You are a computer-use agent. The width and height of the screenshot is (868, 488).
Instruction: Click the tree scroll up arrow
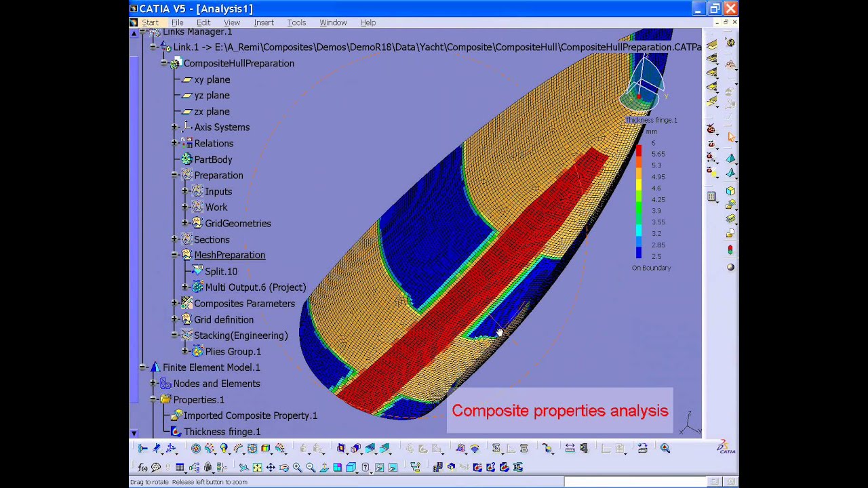tap(134, 33)
